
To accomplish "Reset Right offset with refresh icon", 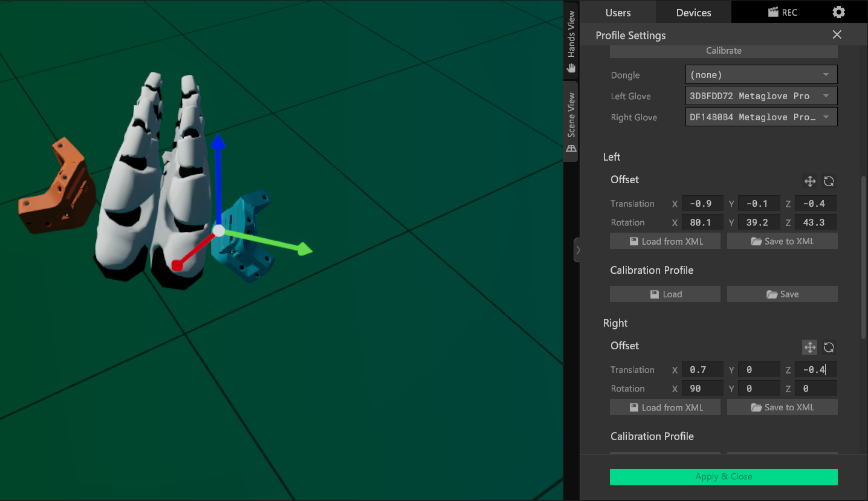I will point(829,347).
